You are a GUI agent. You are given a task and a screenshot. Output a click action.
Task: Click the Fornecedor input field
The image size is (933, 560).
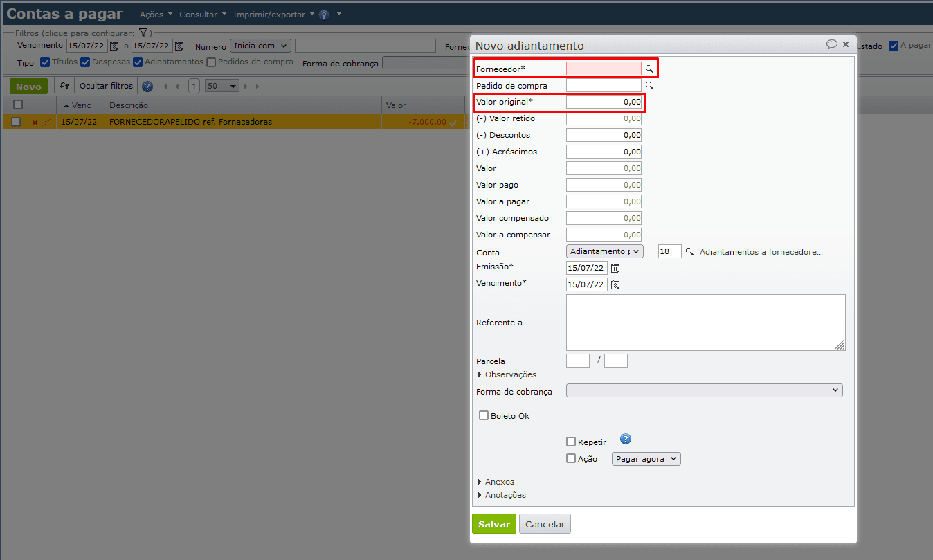604,69
